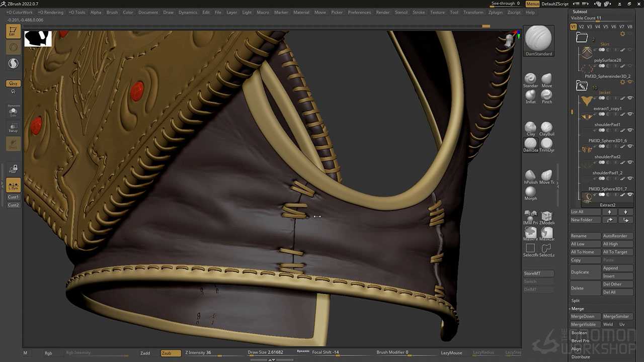The height and width of the screenshot is (362, 644).
Task: Select the ClayBuildup brush
Action: [546, 128]
